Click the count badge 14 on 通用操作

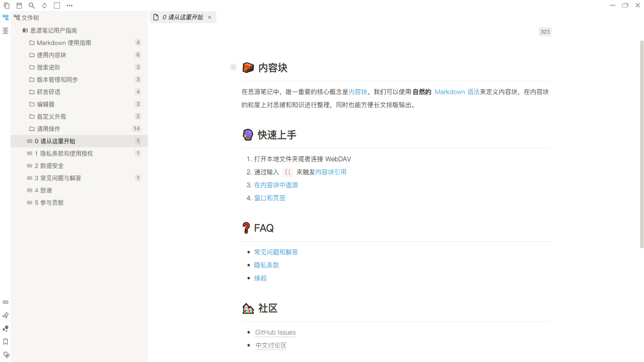click(137, 128)
